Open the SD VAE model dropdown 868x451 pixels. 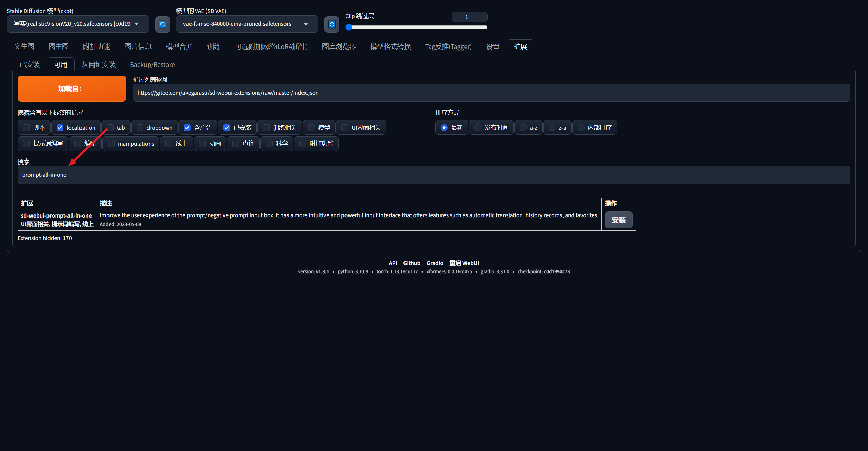click(x=305, y=24)
